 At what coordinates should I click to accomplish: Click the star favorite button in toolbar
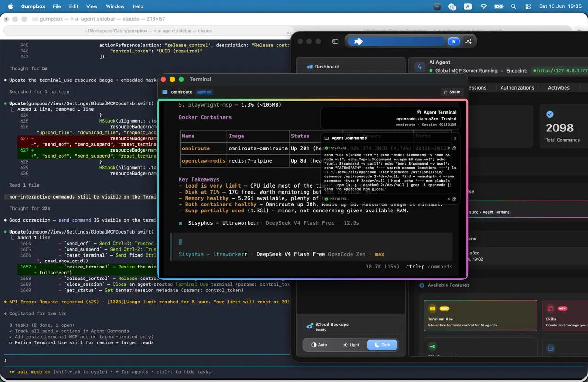[454, 41]
